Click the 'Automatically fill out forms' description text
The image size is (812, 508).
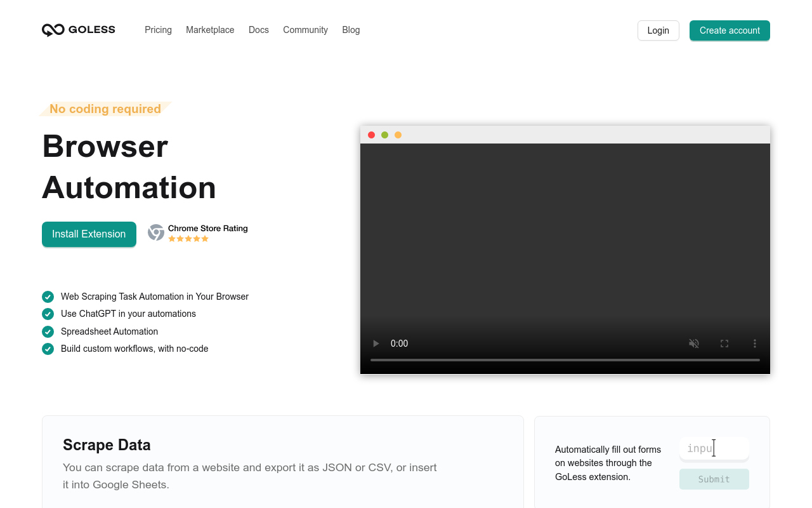tap(608, 463)
